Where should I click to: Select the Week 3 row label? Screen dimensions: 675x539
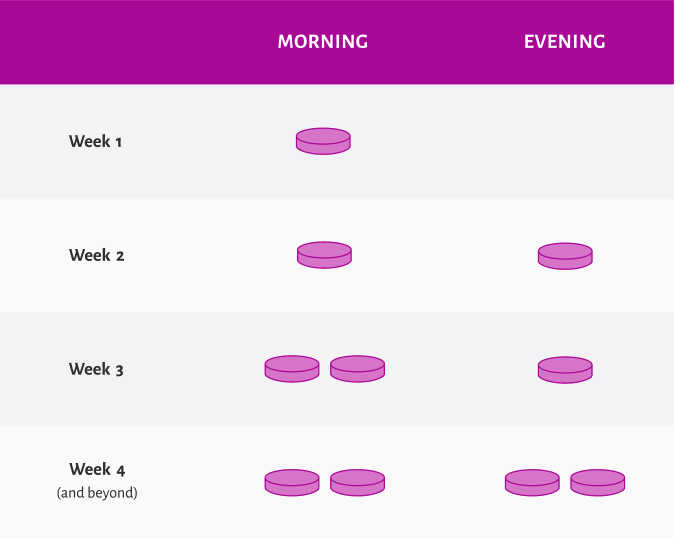tap(96, 369)
